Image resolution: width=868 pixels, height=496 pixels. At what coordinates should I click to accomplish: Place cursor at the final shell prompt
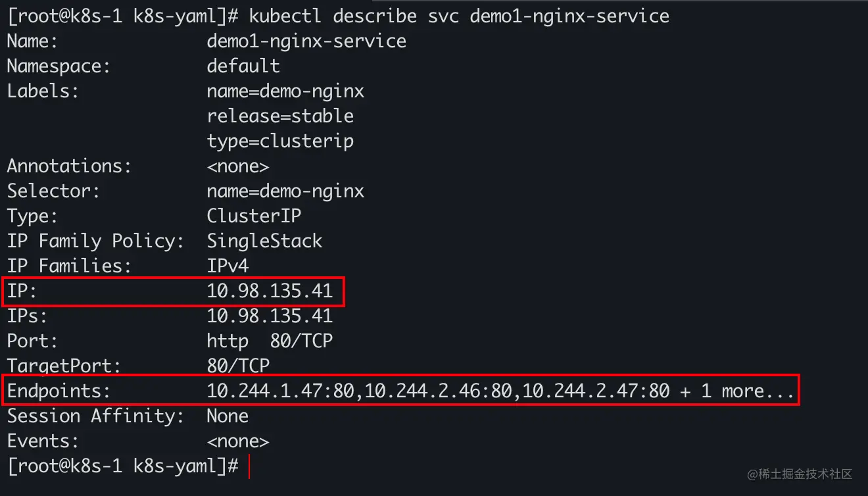(x=250, y=466)
